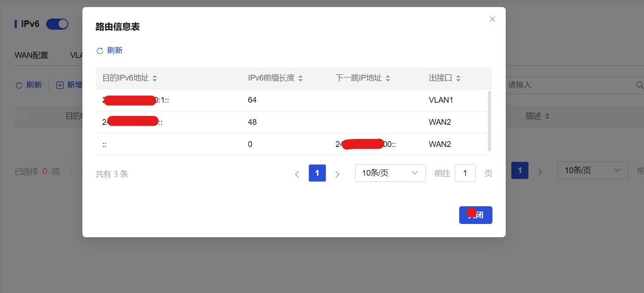
Task: Click the refresh icon in routing dialog
Action: 100,51
